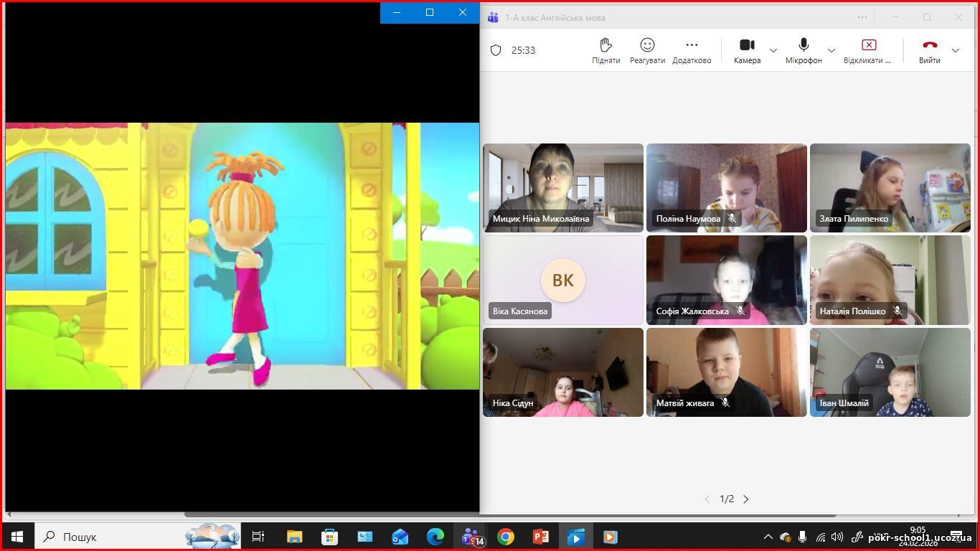Viewport: 980px width, 551px height.
Task: Expand the microphone options dropdown arrow
Action: (831, 50)
